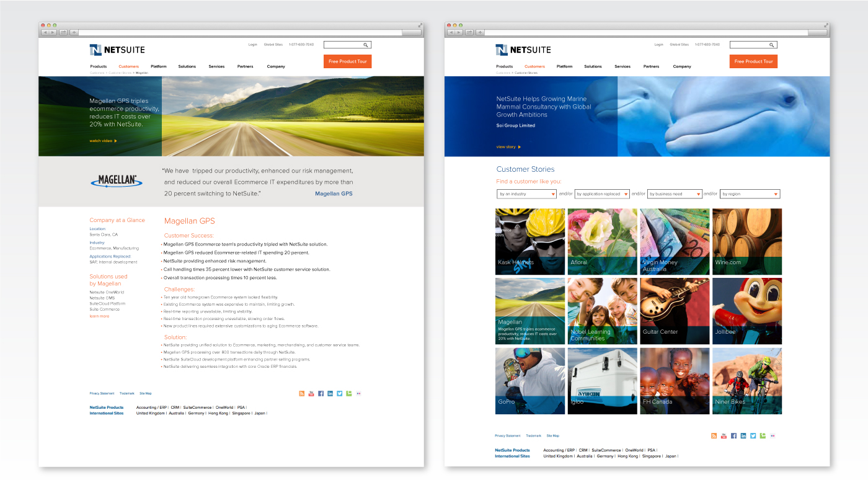
Task: Open the Nobel Learning Communities story tile
Action: (603, 311)
